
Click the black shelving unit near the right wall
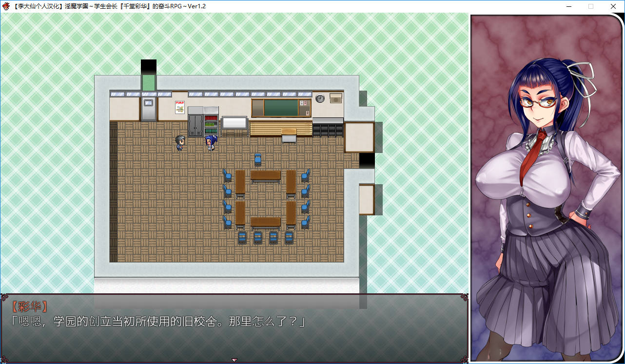[x=328, y=128]
